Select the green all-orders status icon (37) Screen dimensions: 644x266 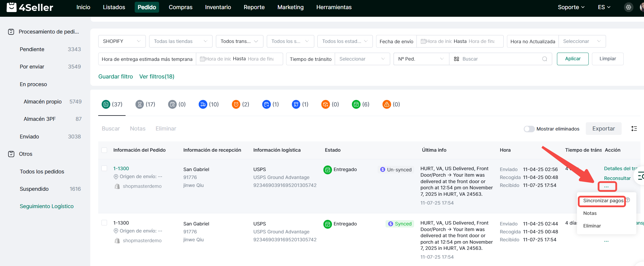(x=106, y=104)
